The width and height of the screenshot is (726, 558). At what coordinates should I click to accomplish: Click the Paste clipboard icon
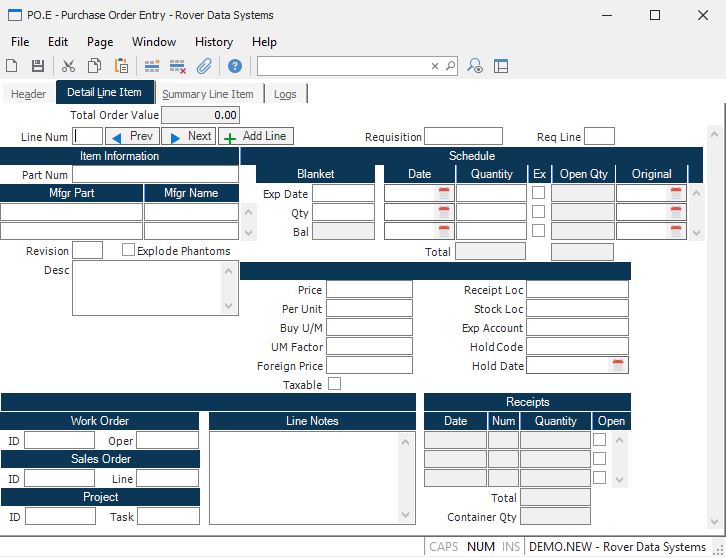coord(121,66)
